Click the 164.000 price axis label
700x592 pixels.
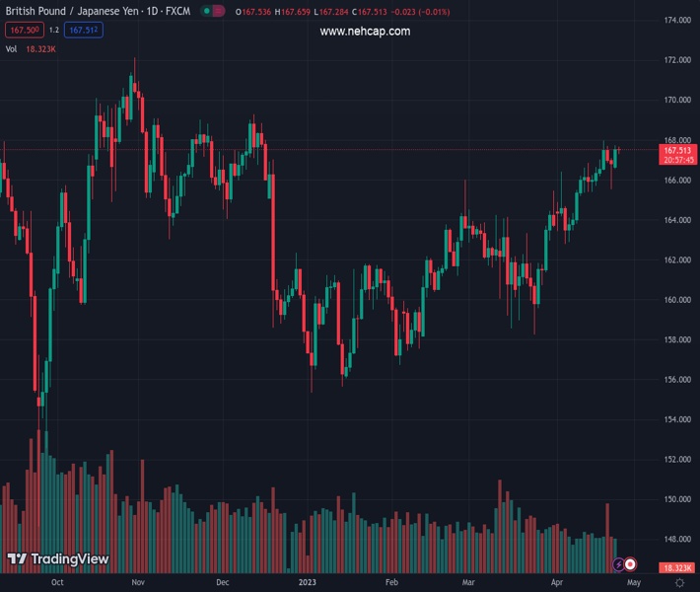(677, 220)
